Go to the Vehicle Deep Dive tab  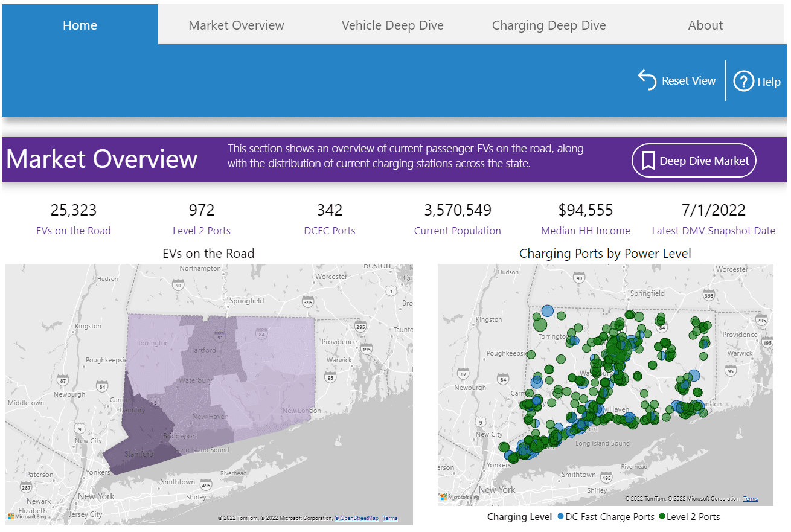click(x=392, y=25)
